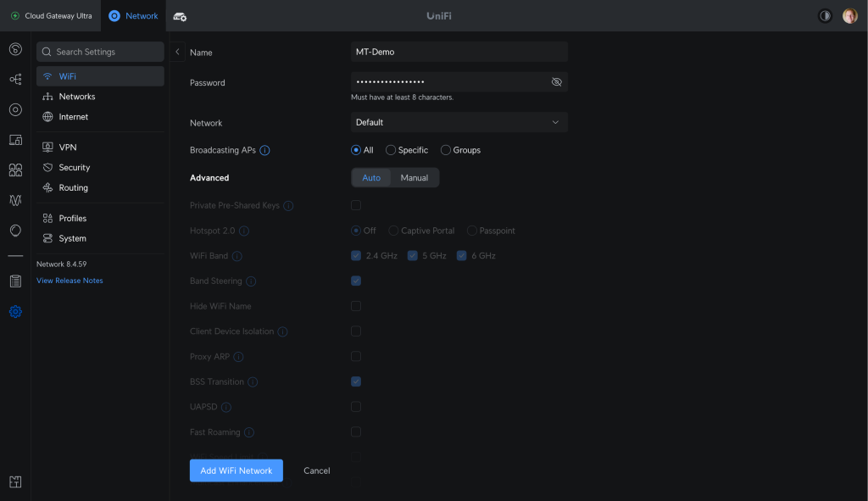Screen dimensions: 868x501
Task: Select the Specific broadcasting APs radio
Action: pyautogui.click(x=391, y=150)
